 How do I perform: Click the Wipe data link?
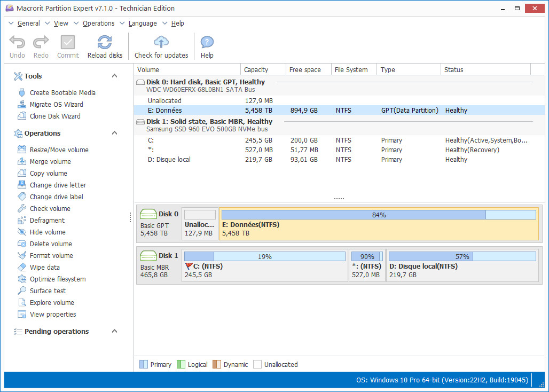tap(45, 268)
